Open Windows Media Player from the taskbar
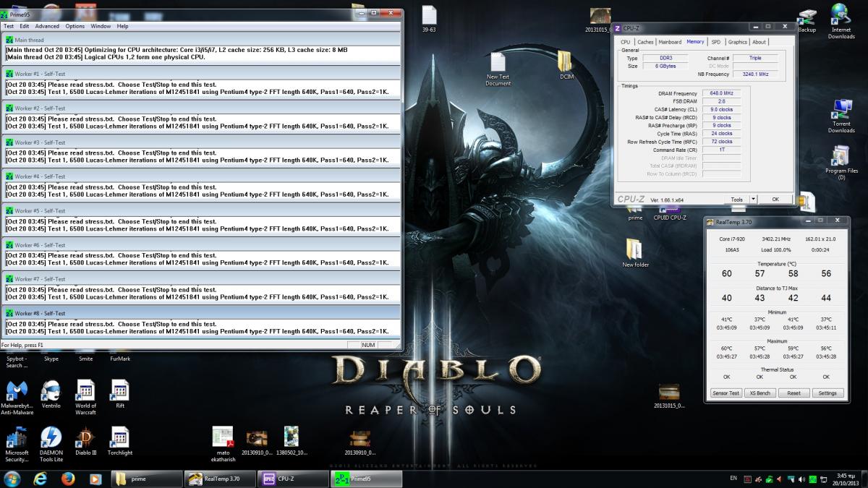The width and height of the screenshot is (868, 488). click(x=95, y=479)
